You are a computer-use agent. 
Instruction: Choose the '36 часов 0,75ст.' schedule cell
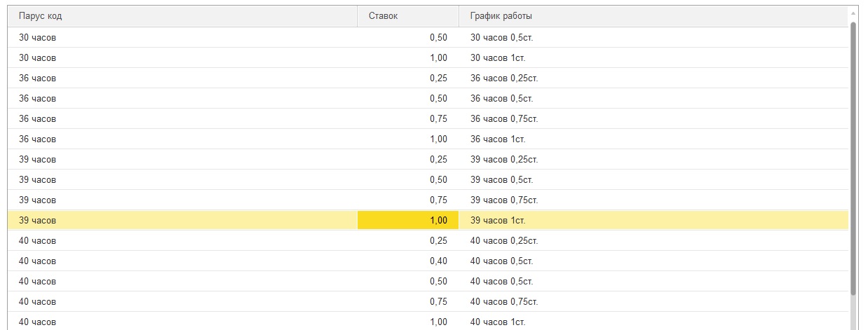click(503, 118)
